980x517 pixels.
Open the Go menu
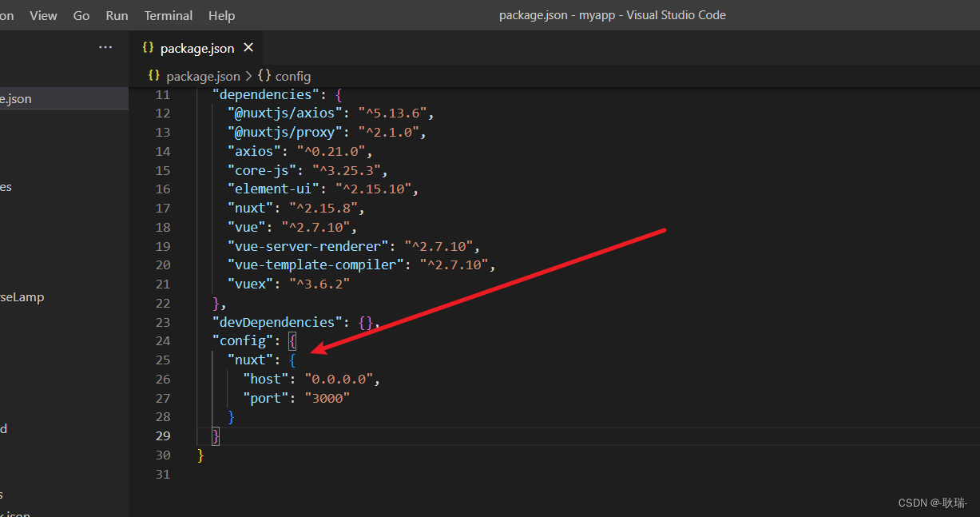click(81, 15)
